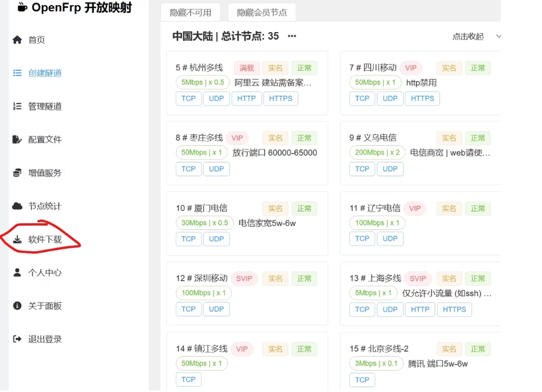Click the 正常 status tag on 辽宁电信 card
542x392 pixels.
coord(478,209)
